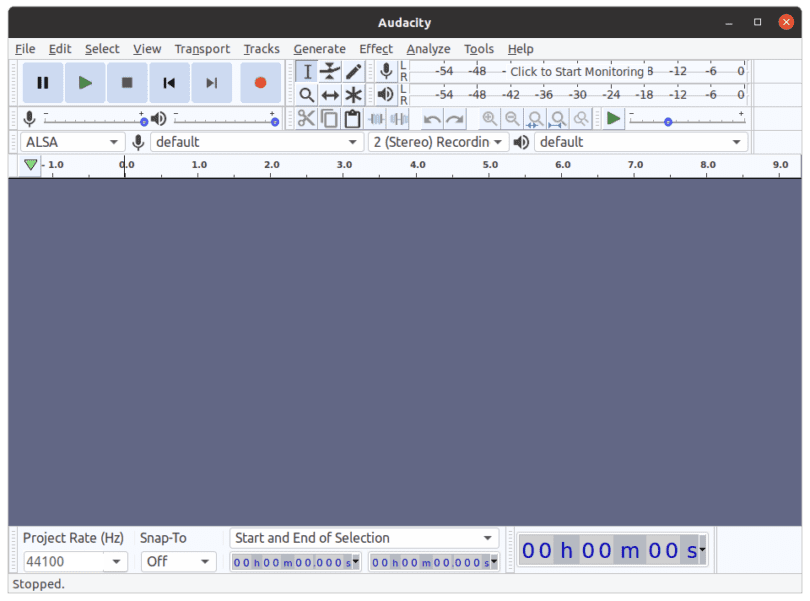Click the Zoom In magnifier icon

489,119
